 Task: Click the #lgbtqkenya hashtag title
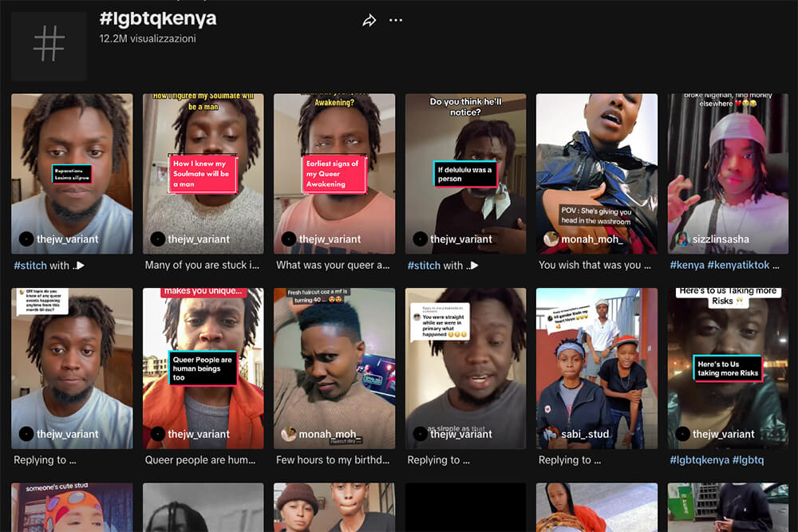coord(158,18)
